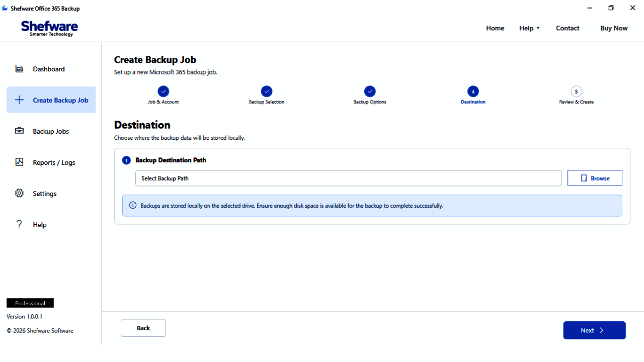Open the Reports / Logs chart icon
Image resolution: width=644 pixels, height=362 pixels.
point(19,162)
